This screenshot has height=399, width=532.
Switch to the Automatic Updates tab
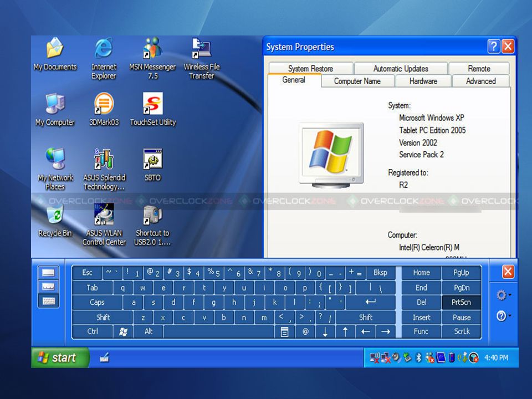click(401, 68)
